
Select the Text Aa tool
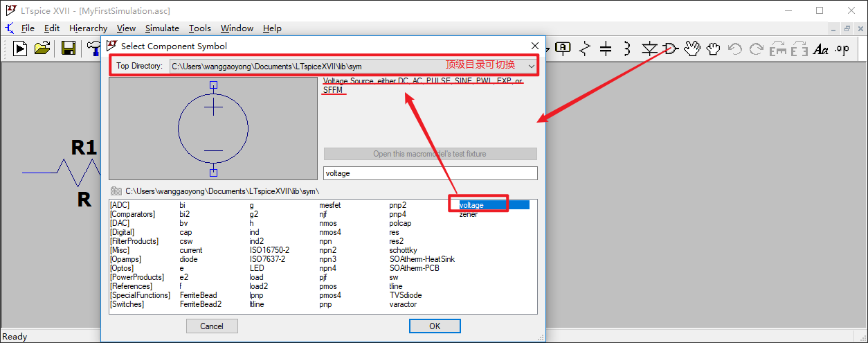(x=821, y=48)
